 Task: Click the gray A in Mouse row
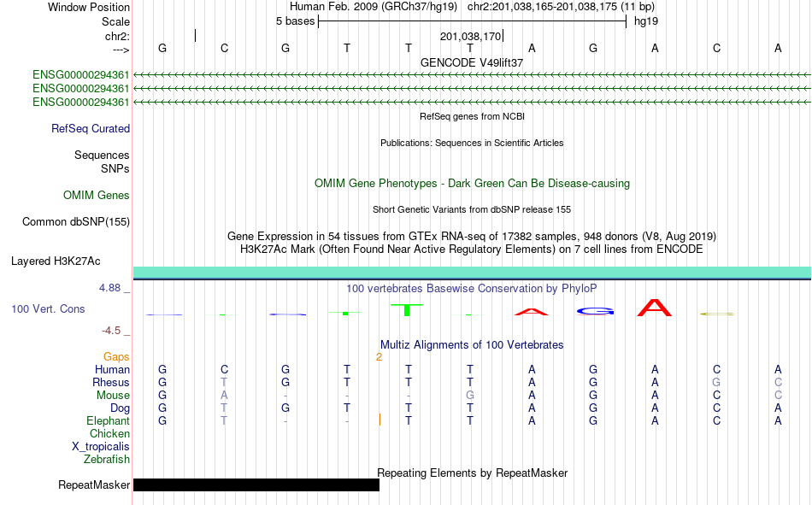coord(224,395)
